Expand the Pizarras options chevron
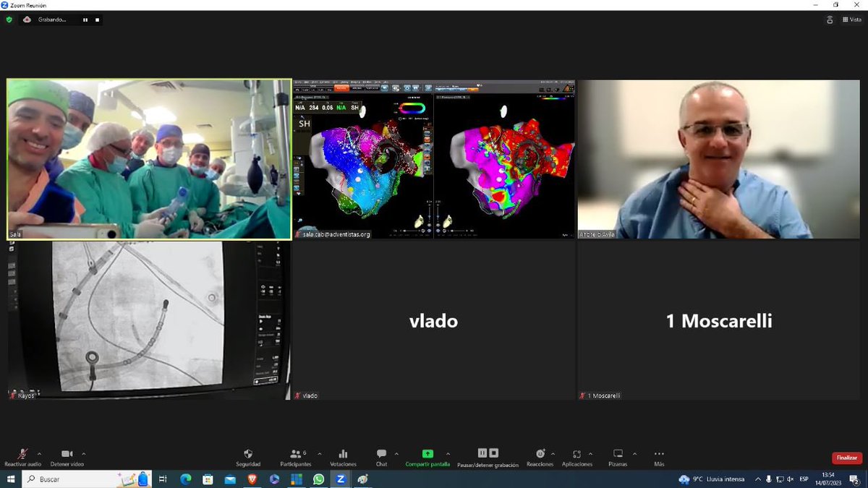This screenshot has width=868, height=488. point(634,453)
